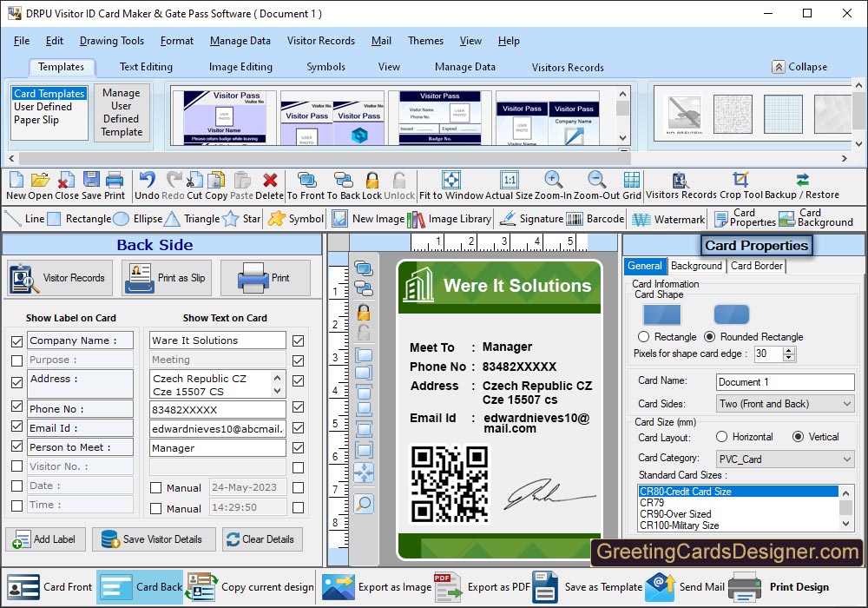Screen dimensions: 868x608
Task: Select the Line drawing tool
Action: [24, 219]
